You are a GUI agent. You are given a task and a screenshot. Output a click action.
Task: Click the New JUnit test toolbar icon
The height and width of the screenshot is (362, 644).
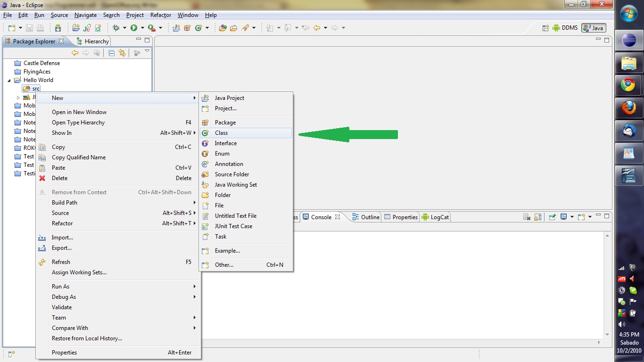pos(87,28)
